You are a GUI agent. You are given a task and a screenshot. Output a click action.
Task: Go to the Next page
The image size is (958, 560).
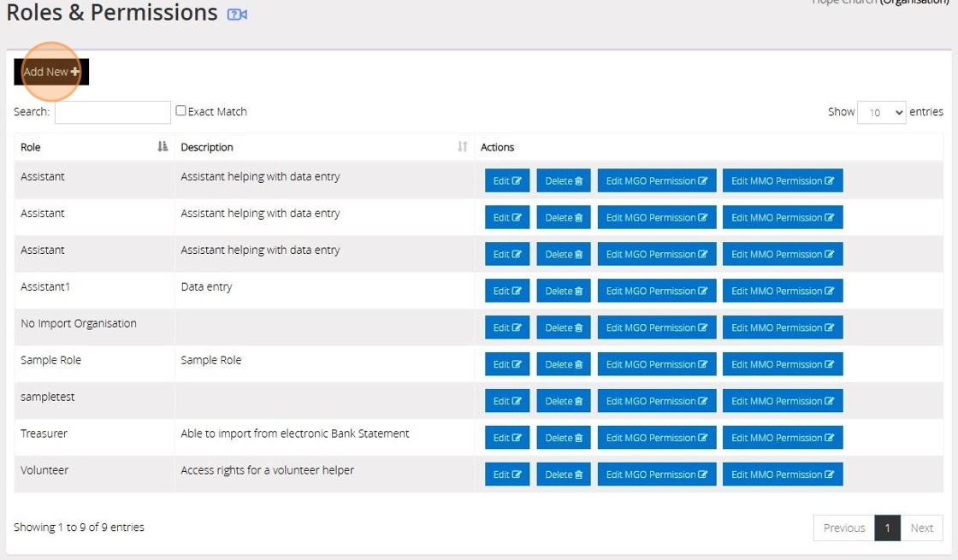click(921, 528)
